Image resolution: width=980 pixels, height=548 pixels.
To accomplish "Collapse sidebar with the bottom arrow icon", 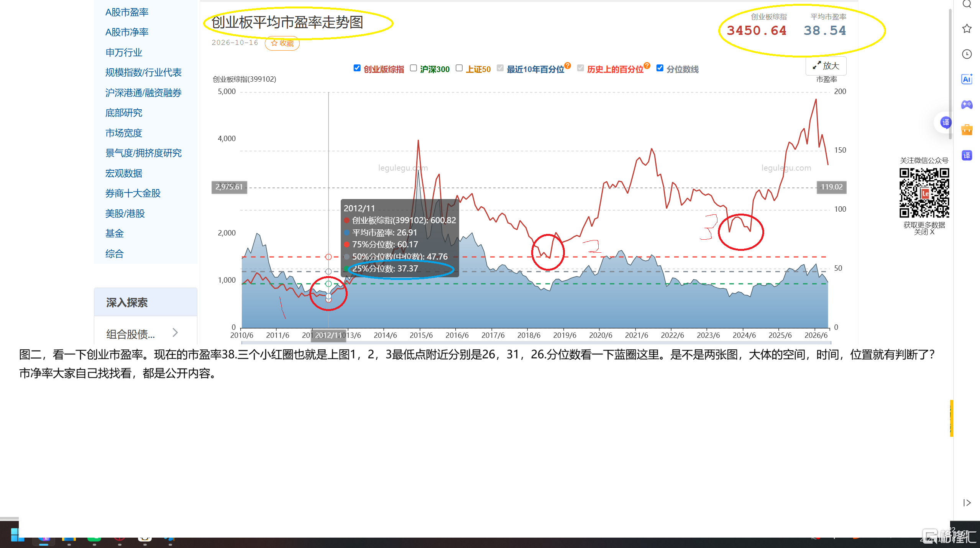I will pyautogui.click(x=967, y=503).
